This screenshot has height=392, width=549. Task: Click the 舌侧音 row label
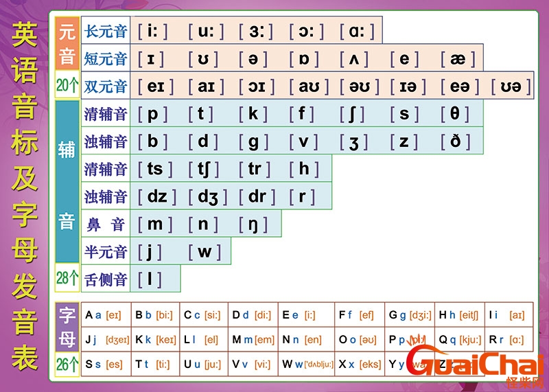[105, 279]
